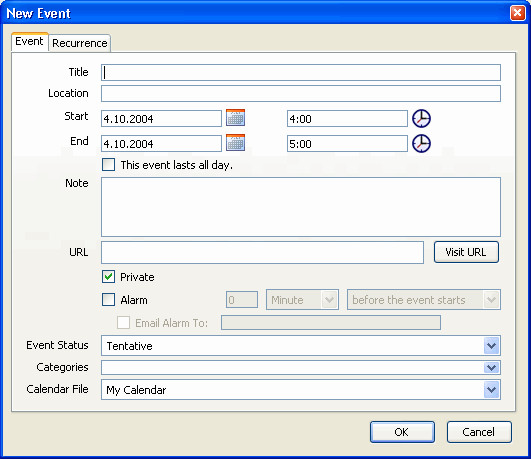The width and height of the screenshot is (531, 459).
Task: Focus the Title text field
Action: click(301, 72)
